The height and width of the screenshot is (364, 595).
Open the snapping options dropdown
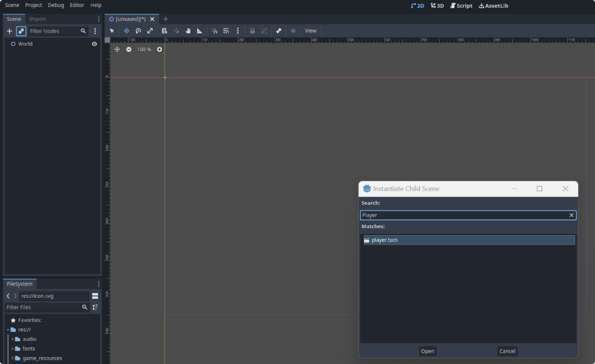tap(237, 30)
